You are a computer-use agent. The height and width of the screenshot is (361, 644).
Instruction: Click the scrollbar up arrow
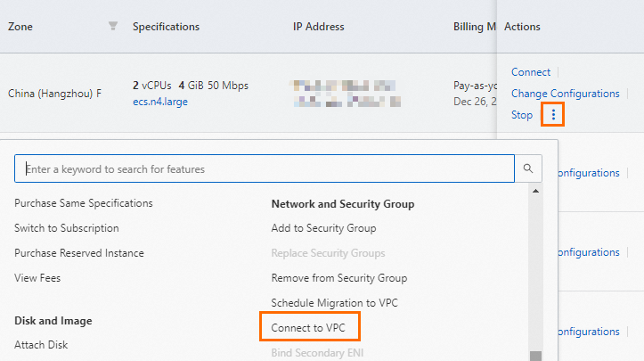point(535,191)
